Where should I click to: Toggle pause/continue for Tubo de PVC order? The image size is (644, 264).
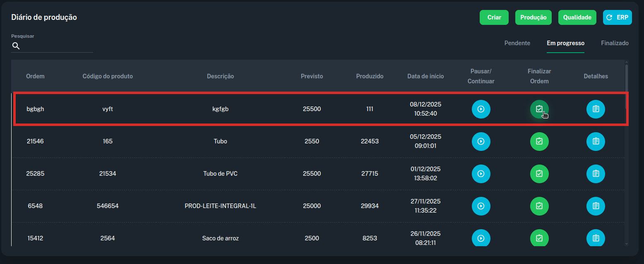click(481, 174)
